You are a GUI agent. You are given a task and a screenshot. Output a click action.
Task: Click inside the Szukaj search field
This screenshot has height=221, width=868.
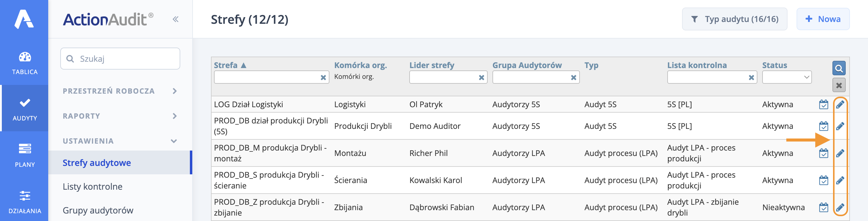[120, 58]
